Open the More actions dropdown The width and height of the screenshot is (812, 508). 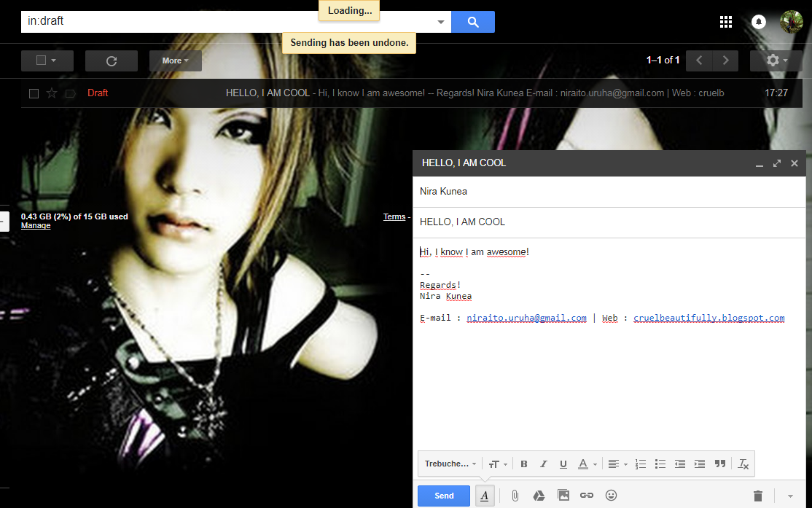[x=175, y=60]
